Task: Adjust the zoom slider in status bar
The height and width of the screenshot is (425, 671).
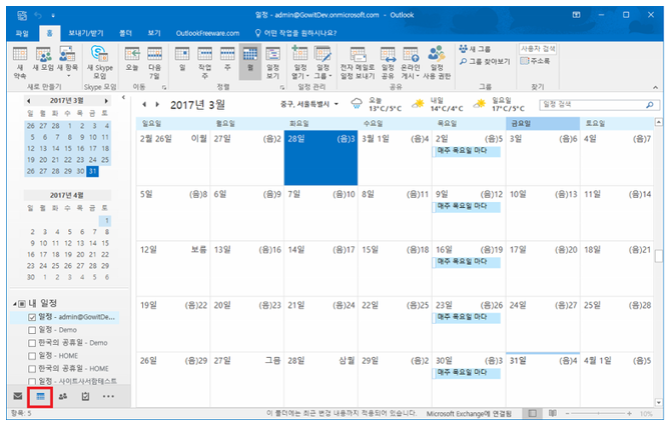Action: (x=614, y=413)
